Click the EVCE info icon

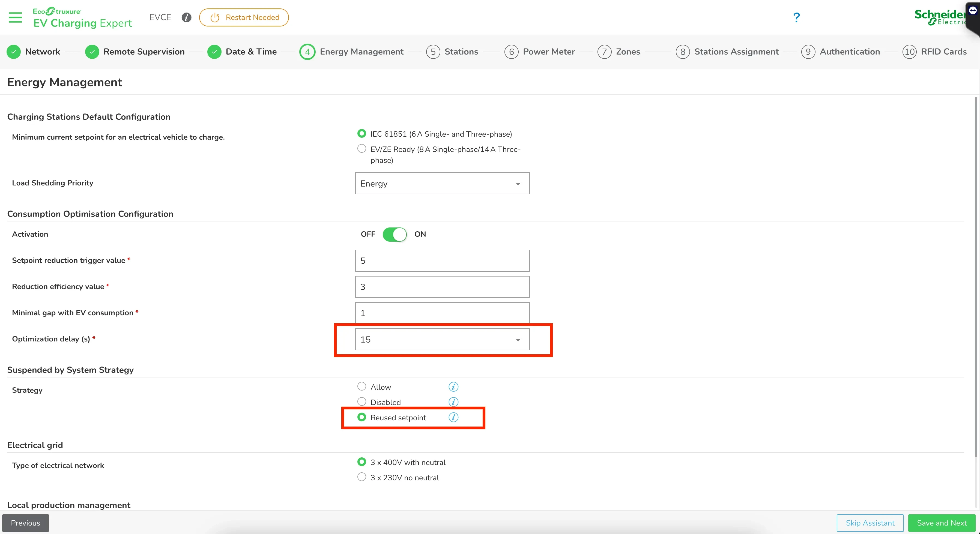tap(186, 17)
